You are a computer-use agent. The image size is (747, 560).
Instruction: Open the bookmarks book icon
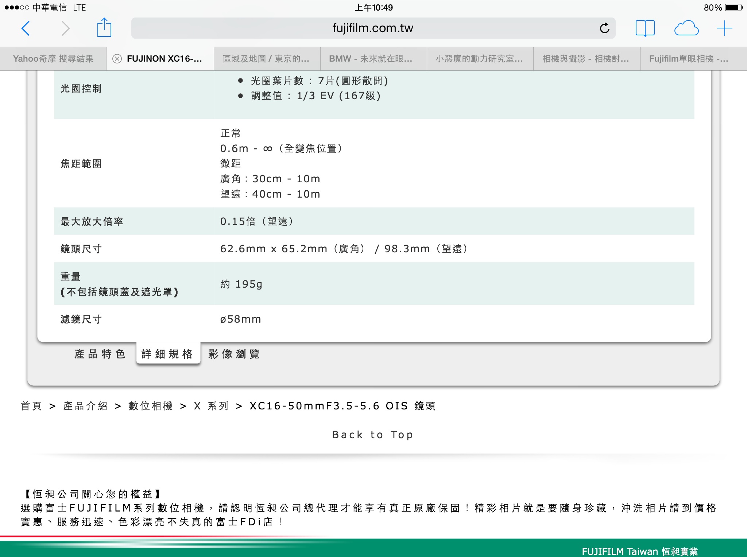(645, 28)
